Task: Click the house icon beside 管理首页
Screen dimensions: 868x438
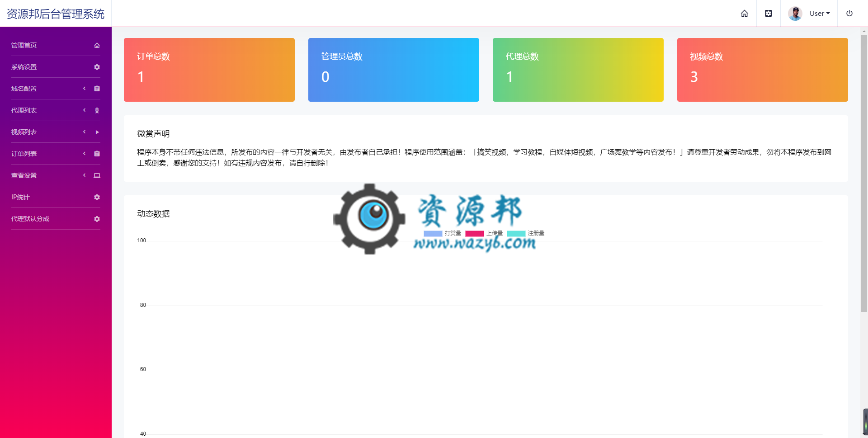Action: (x=97, y=45)
